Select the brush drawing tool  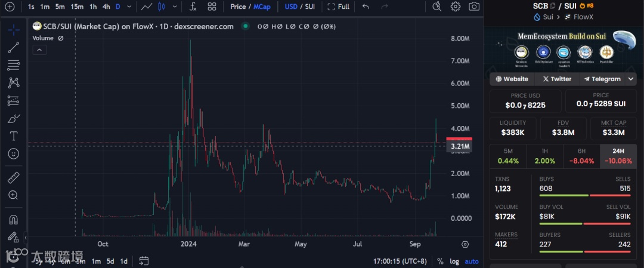(x=14, y=118)
